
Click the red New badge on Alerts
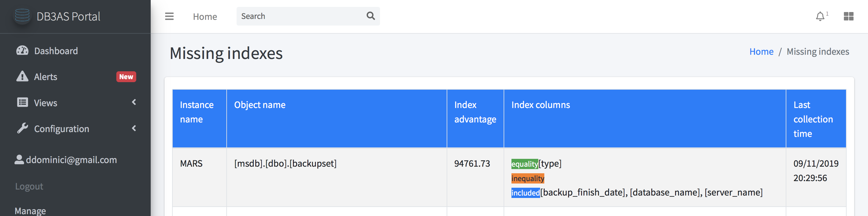pyautogui.click(x=126, y=77)
